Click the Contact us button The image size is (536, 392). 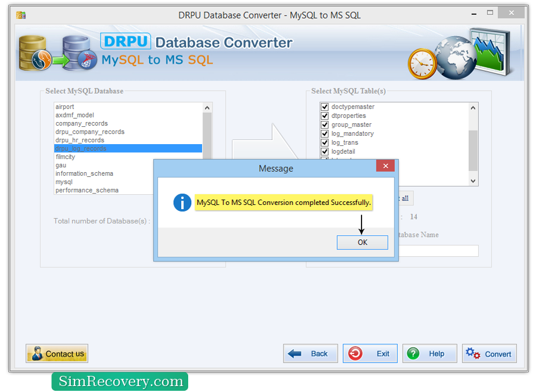[57, 353]
